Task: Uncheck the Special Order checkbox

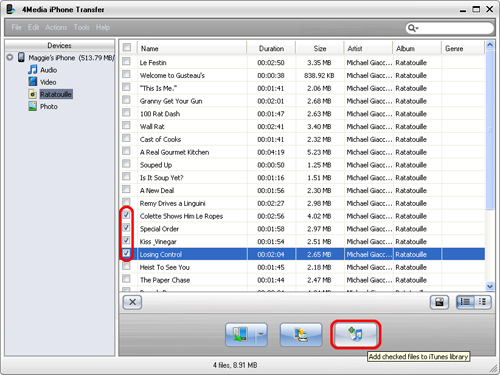Action: point(126,227)
